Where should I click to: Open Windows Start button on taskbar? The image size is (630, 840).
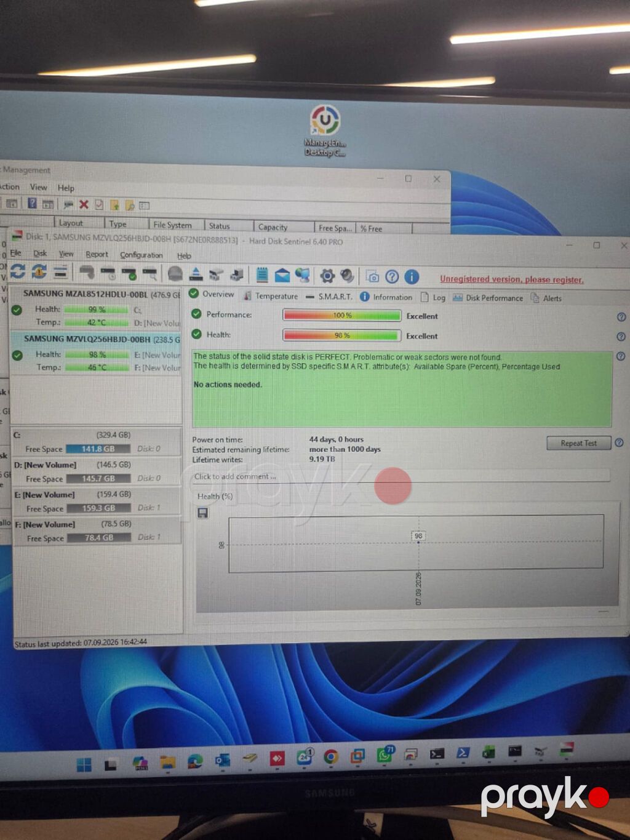click(84, 764)
